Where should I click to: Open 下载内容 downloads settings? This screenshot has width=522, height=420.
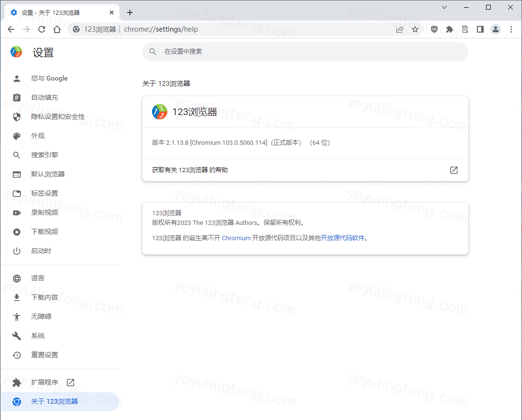pos(60,297)
